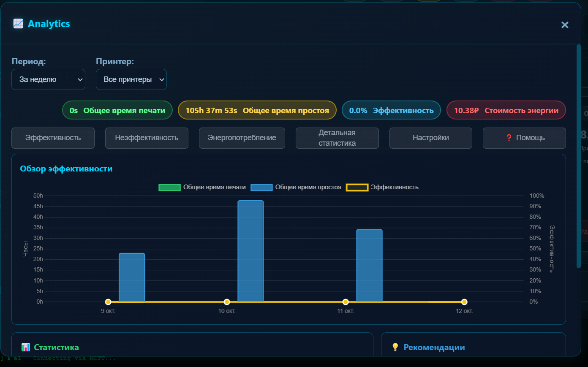Click the lightbulb icon beside Рекомендации
Image resolution: width=588 pixels, height=367 pixels.
(x=395, y=347)
